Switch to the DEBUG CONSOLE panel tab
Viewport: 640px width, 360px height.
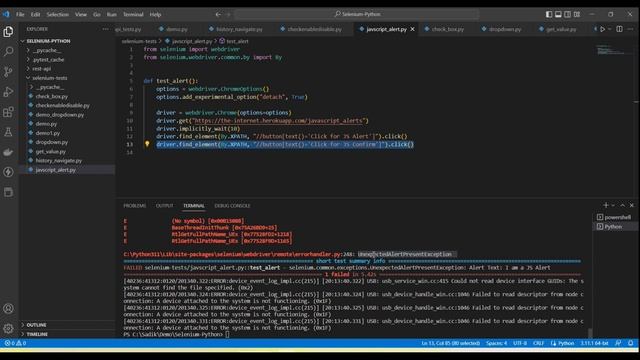click(x=232, y=206)
